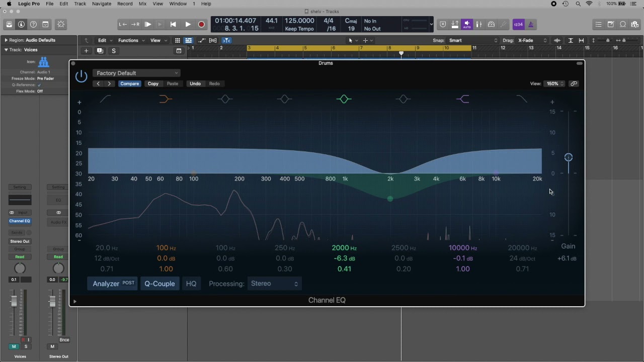Click the Stereo Out output slot

point(20,241)
